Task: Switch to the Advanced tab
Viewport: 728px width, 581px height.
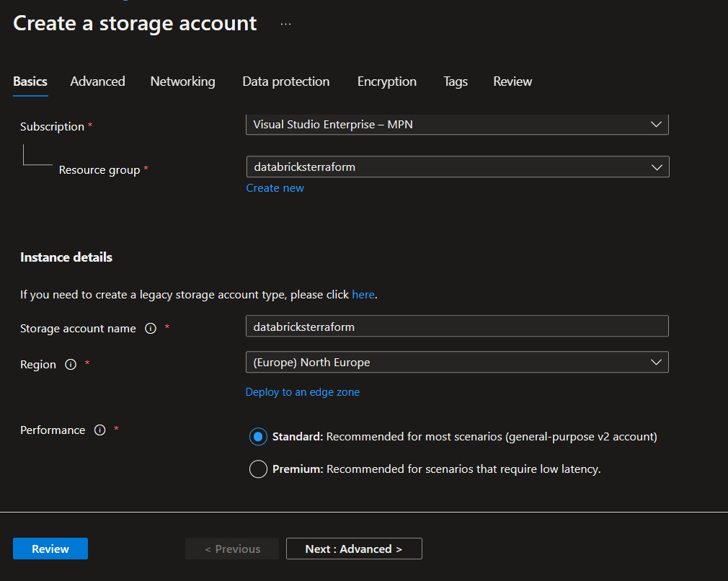Action: pos(97,81)
